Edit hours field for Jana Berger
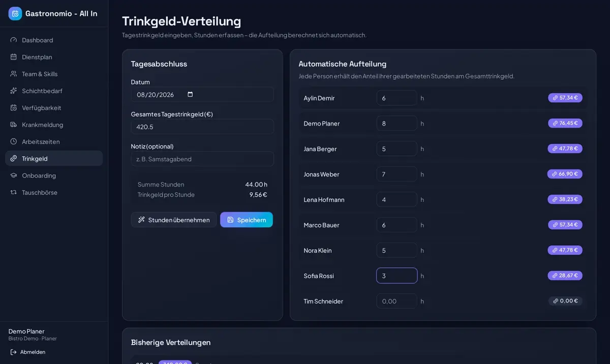The image size is (610, 364). [397, 148]
